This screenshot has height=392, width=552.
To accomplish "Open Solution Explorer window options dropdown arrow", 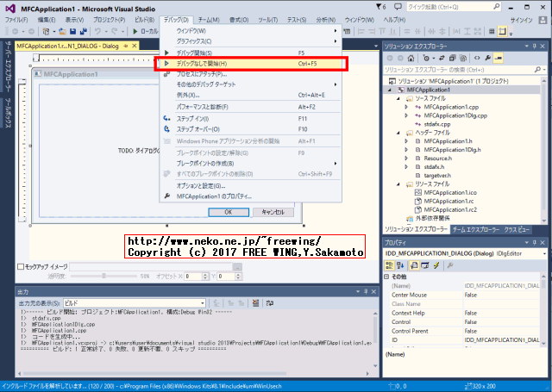I will click(x=527, y=46).
